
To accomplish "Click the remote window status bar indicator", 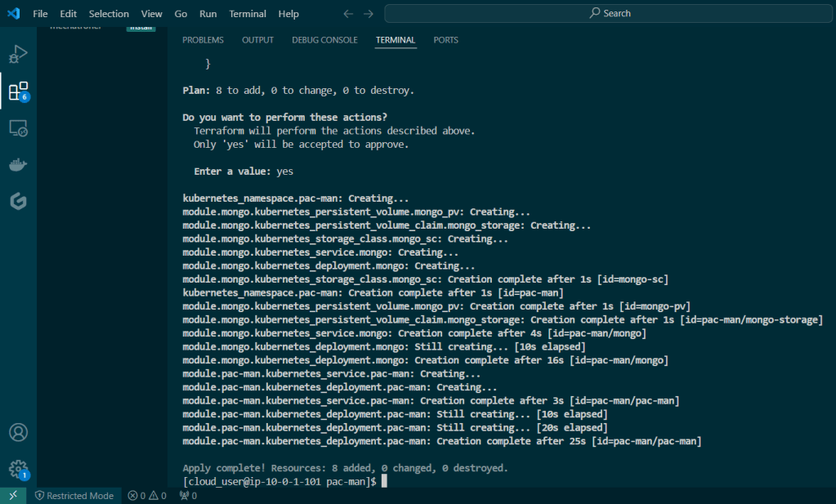I will point(13,495).
